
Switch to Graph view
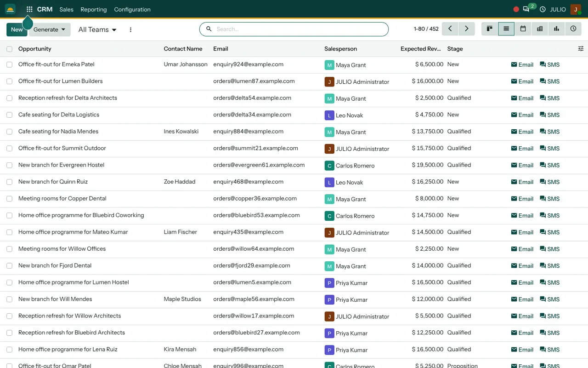(x=556, y=29)
